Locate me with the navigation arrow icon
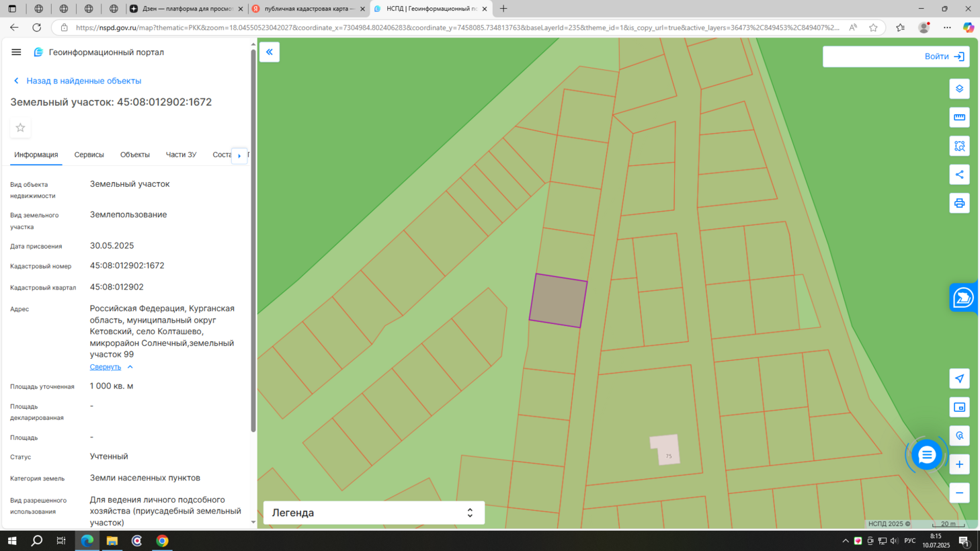980x551 pixels. point(959,378)
